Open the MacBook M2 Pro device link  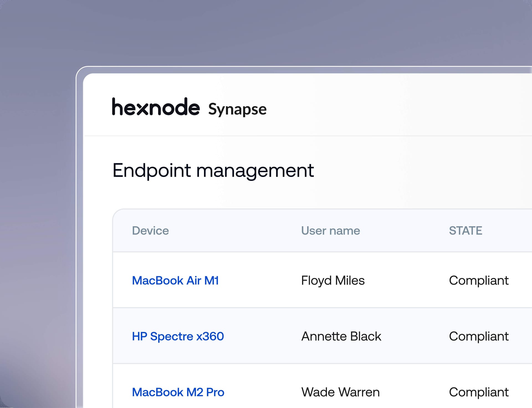pos(178,392)
